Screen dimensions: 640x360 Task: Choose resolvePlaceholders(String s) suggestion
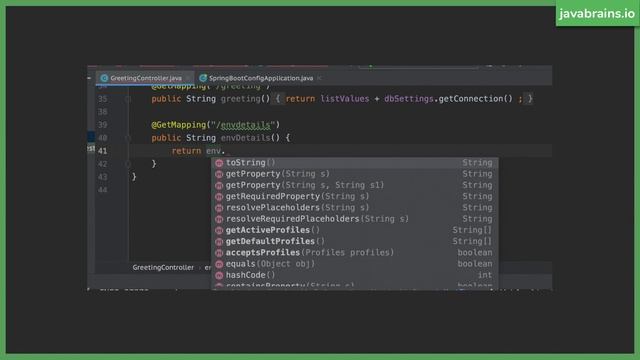(x=354, y=207)
